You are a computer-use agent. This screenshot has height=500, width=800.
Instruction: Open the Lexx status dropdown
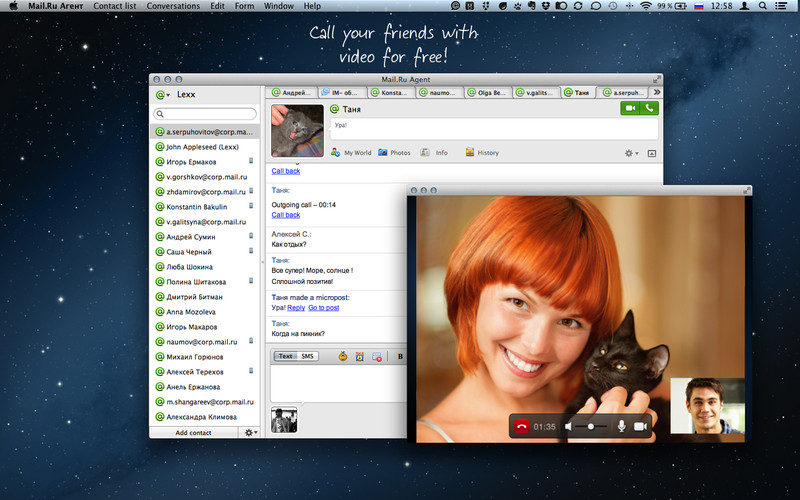pos(163,95)
